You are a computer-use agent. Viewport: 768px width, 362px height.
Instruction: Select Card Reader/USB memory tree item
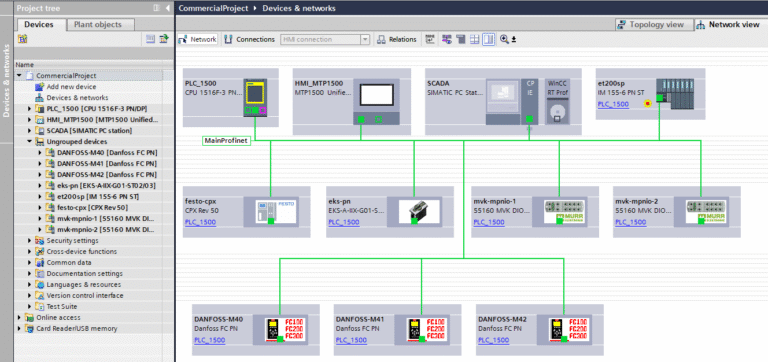pyautogui.click(x=77, y=328)
